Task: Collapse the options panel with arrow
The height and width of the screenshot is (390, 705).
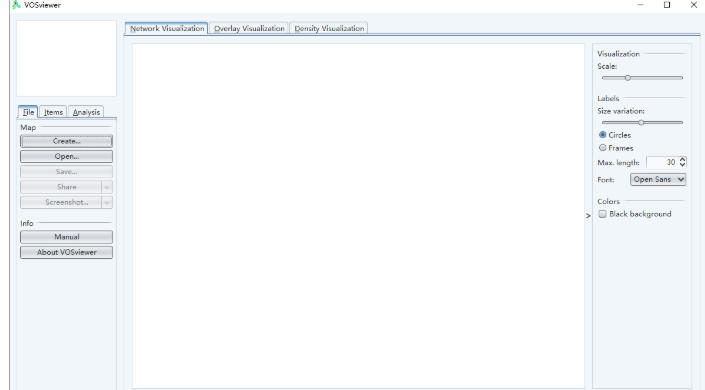Action: click(x=588, y=216)
